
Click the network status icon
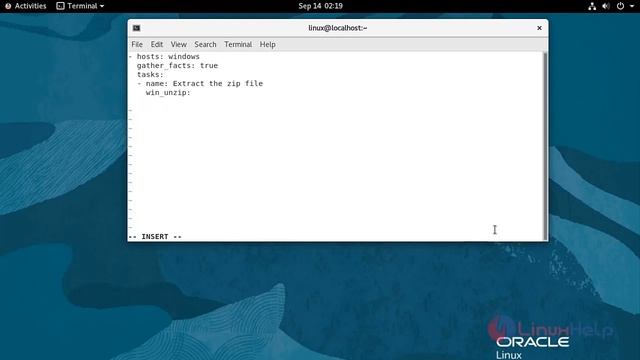(x=592, y=6)
